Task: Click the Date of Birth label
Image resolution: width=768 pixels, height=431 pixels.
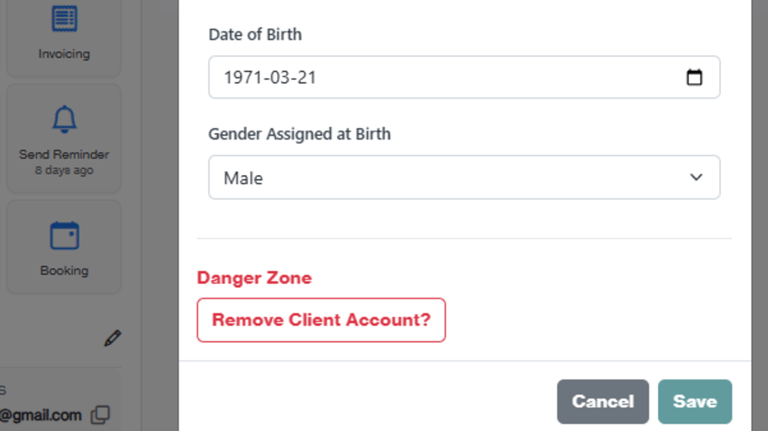Action: [255, 34]
